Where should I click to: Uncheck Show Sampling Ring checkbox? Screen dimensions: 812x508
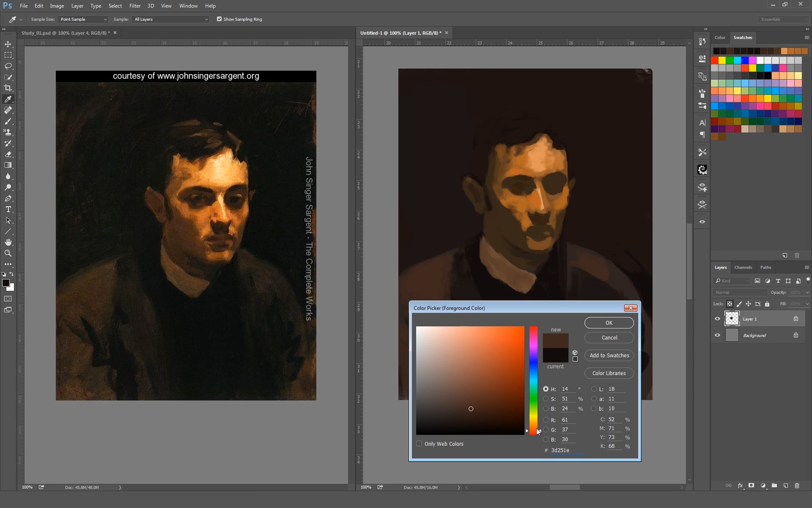pos(219,19)
